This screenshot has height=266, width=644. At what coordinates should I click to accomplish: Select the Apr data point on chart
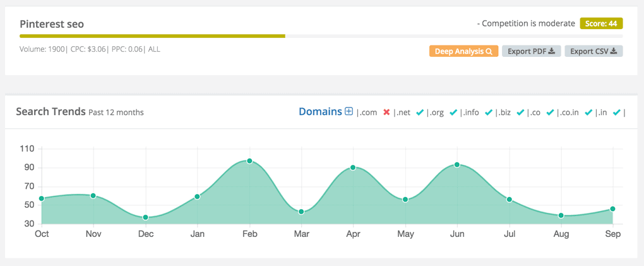point(353,167)
